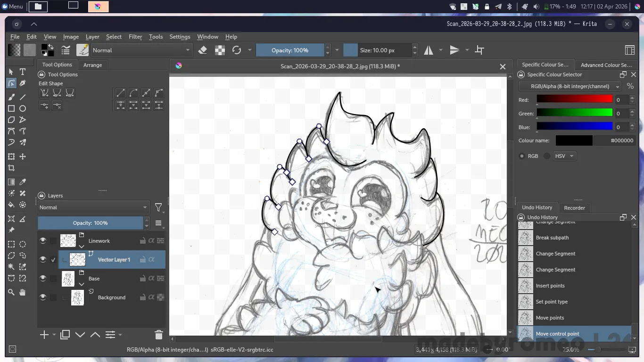Toggle eraser mode in toolbar
Screen dimensions: 644x362
[203, 50]
